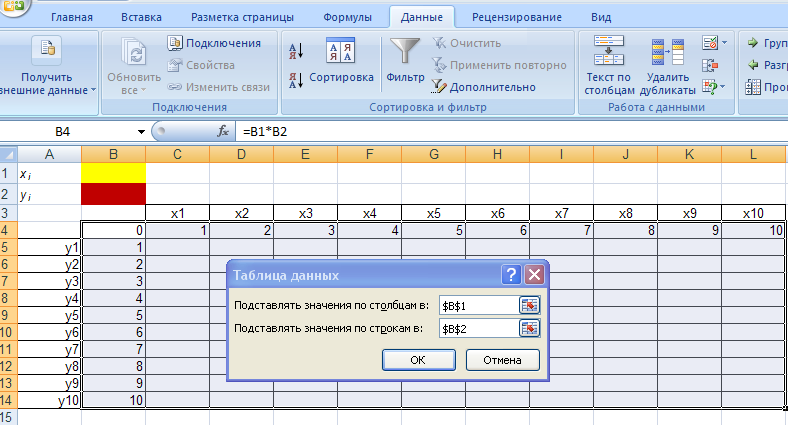The height and width of the screenshot is (425, 788).
Task: Open the Сортировка dialog icon
Action: tap(340, 53)
